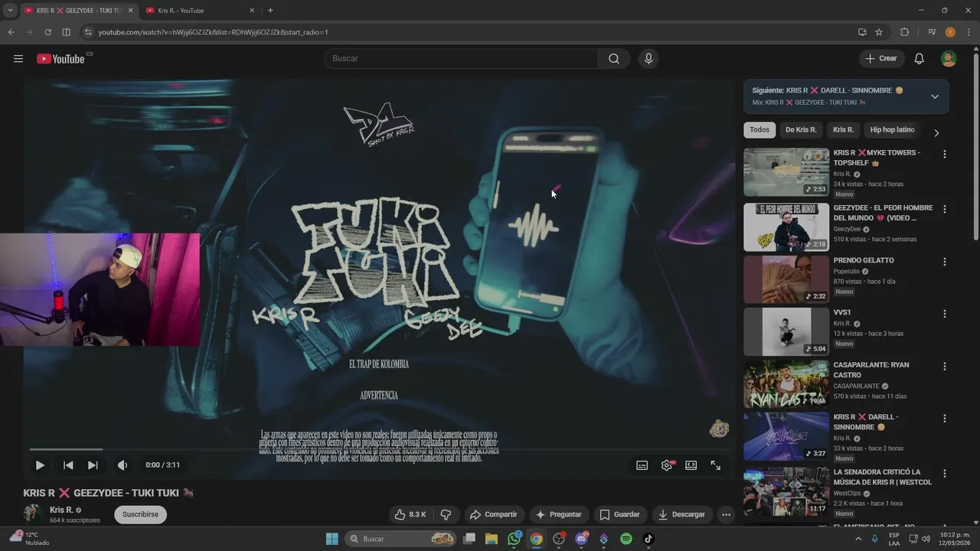Open WhatsApp from the taskbar
Screen dimensions: 980x551
tap(514, 539)
